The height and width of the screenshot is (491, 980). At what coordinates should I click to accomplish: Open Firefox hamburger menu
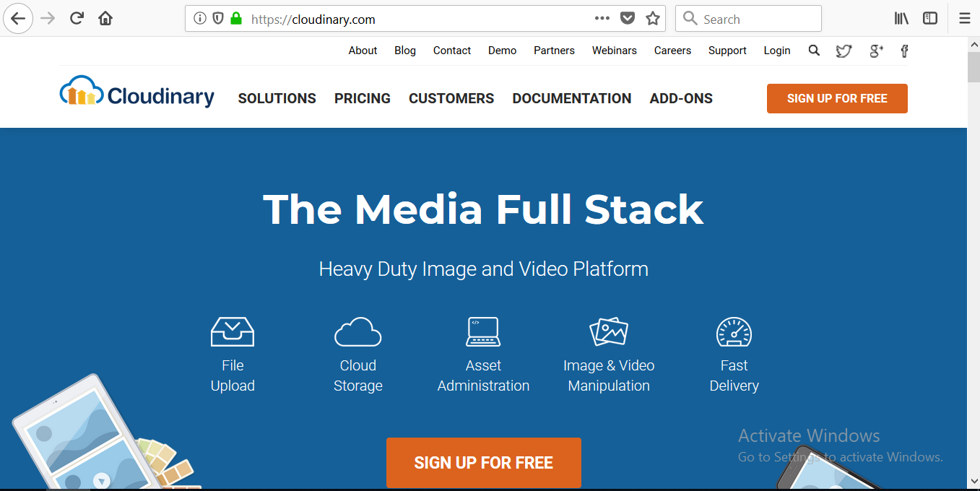964,19
